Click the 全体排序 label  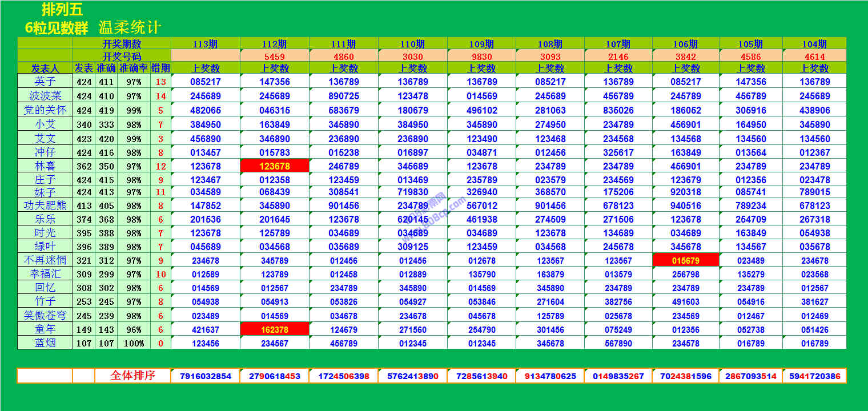[x=132, y=376]
